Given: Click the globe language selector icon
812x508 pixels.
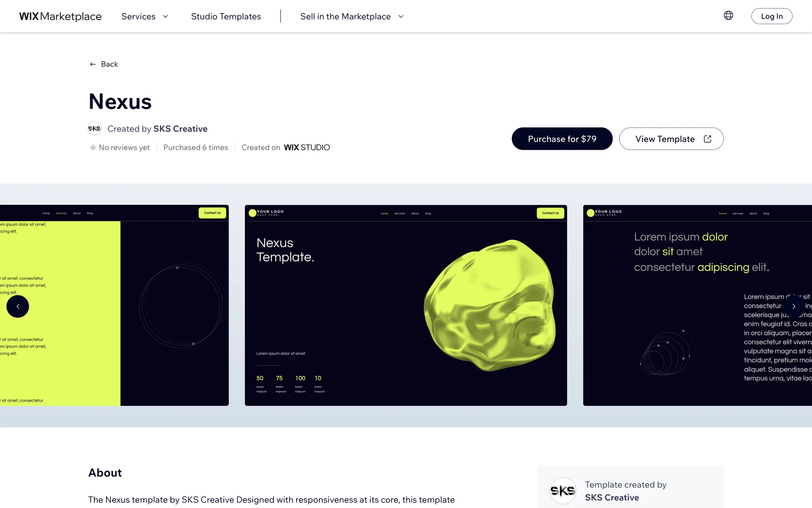Looking at the screenshot, I should click(728, 16).
